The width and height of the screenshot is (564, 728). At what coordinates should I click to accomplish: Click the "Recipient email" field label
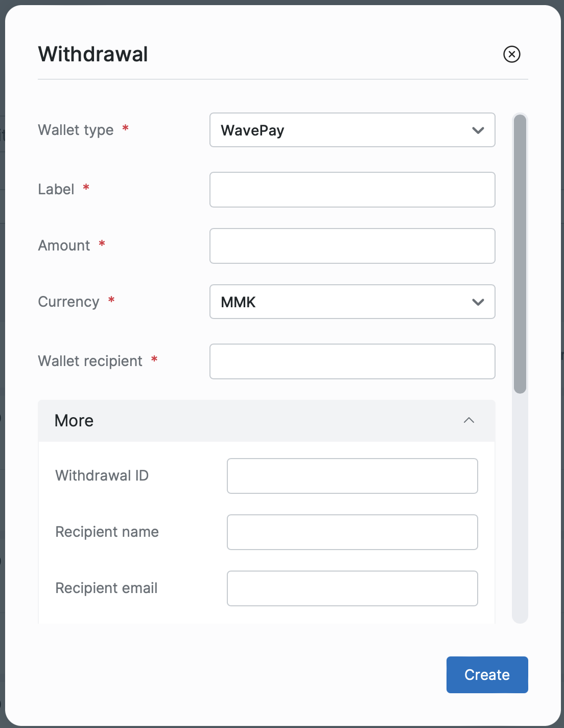pos(106,588)
